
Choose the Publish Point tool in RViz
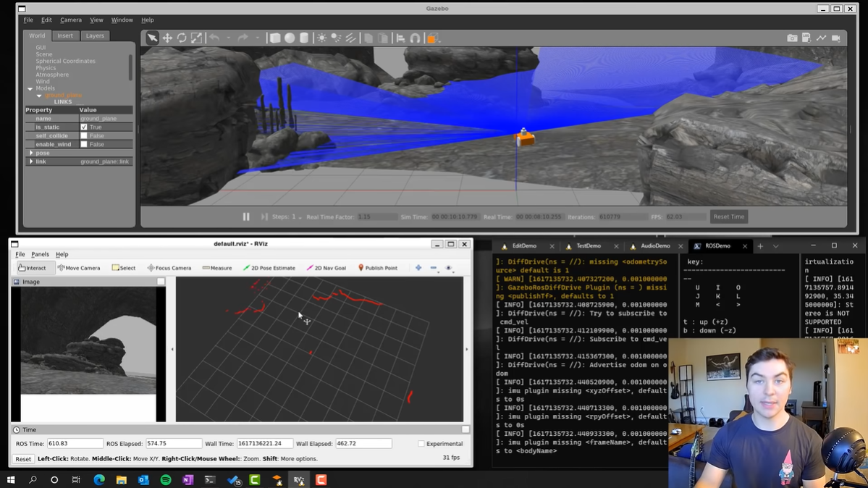coord(377,268)
